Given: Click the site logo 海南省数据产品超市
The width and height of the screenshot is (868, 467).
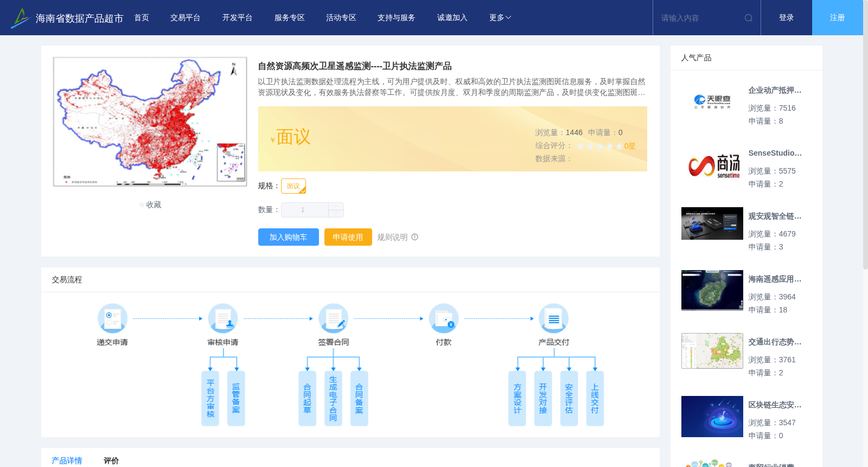Looking at the screenshot, I should 67,18.
